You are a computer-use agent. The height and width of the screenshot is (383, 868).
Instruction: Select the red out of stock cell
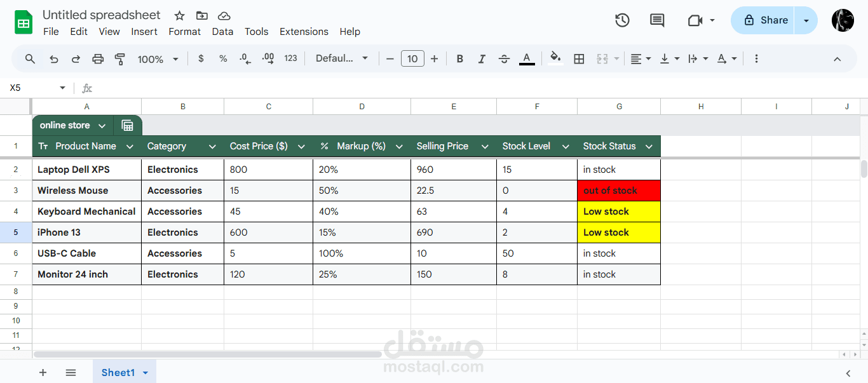click(x=619, y=191)
